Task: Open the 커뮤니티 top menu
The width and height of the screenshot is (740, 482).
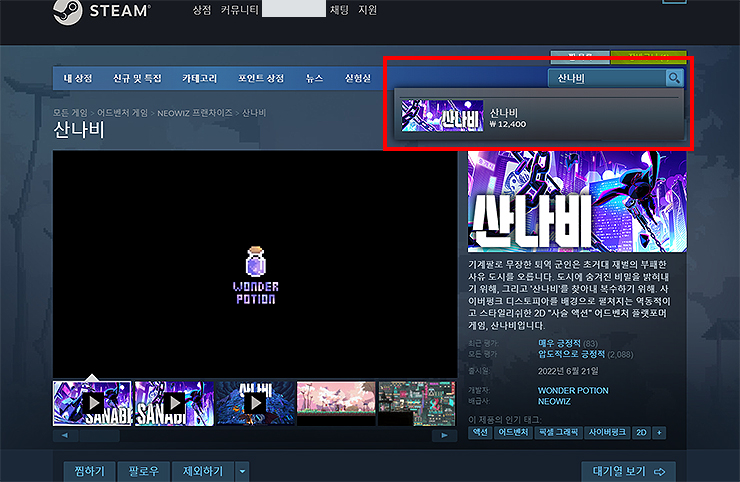Action: [239, 10]
